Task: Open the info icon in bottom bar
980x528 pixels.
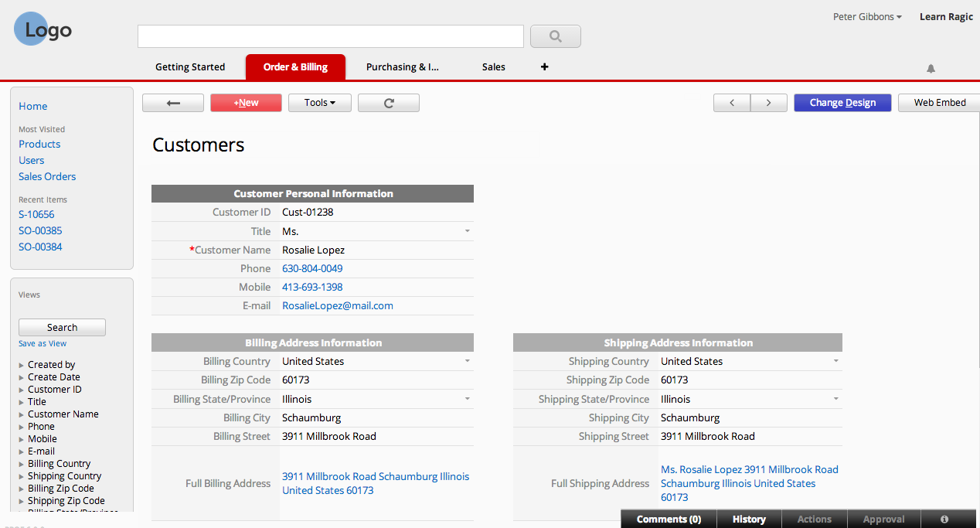Action: pyautogui.click(x=944, y=519)
